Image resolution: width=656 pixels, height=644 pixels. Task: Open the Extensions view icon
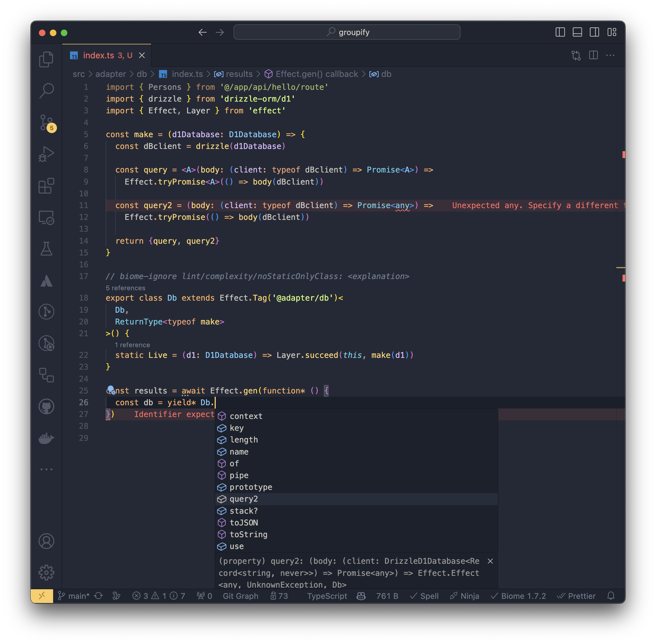click(x=46, y=186)
